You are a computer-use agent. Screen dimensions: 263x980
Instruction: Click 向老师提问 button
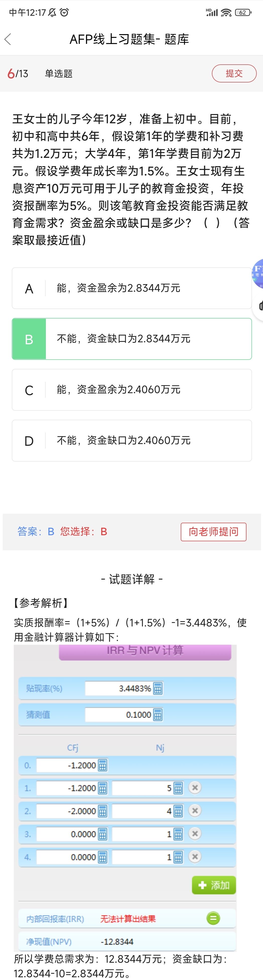[214, 531]
